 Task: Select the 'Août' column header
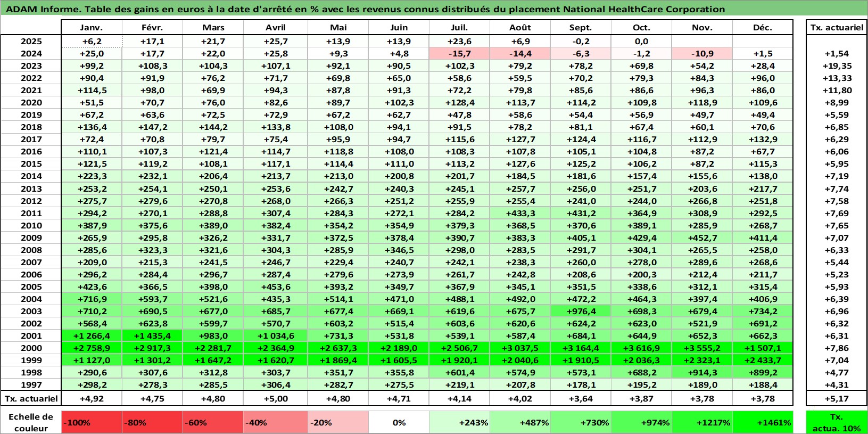520,28
